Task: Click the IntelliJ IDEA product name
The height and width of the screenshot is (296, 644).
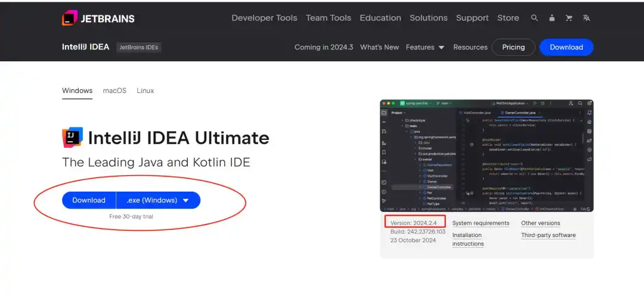Action: pyautogui.click(x=85, y=47)
